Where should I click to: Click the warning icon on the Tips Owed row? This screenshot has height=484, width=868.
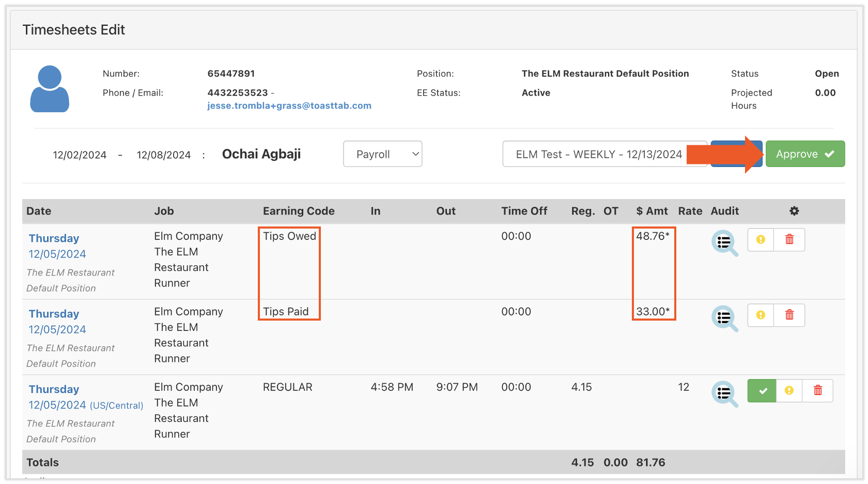click(760, 239)
